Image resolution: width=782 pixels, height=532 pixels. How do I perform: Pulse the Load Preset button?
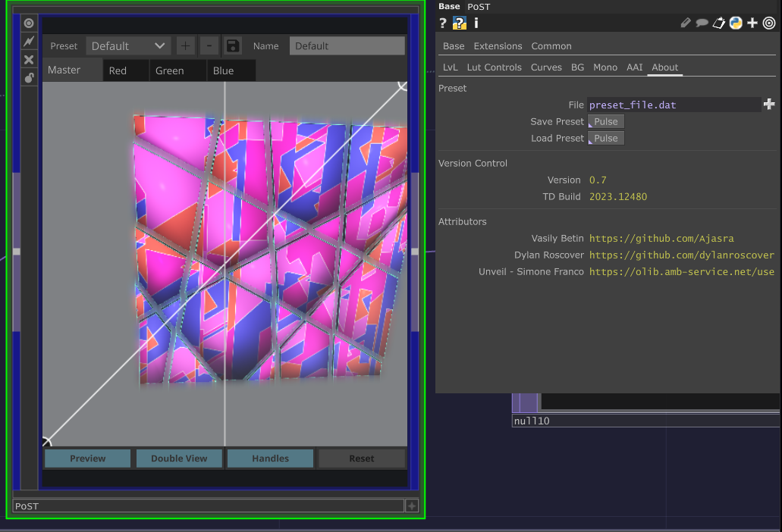coord(606,138)
